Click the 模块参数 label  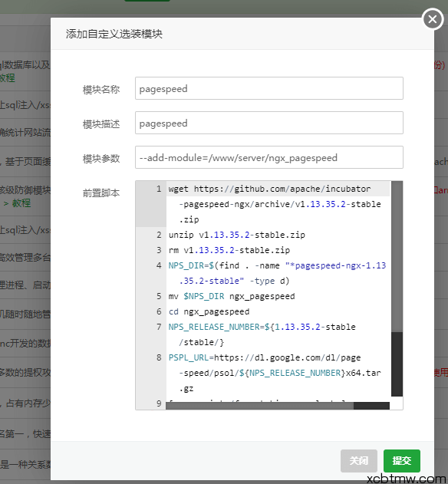[x=101, y=159]
